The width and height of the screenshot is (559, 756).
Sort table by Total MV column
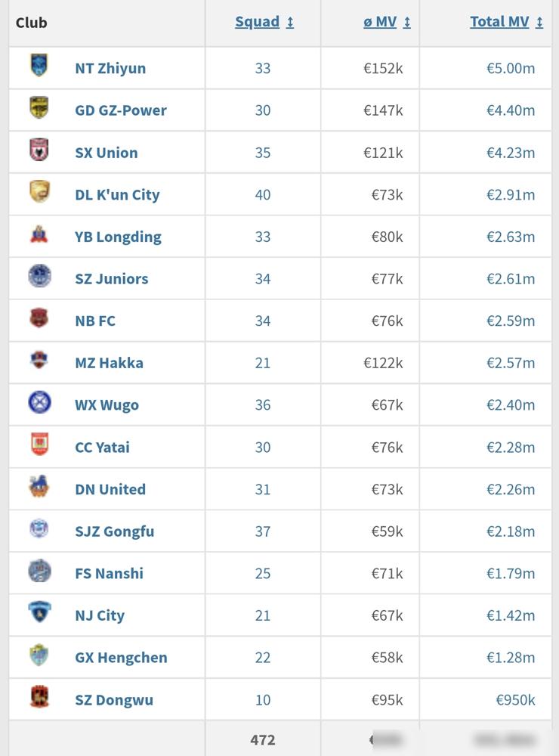pos(506,22)
